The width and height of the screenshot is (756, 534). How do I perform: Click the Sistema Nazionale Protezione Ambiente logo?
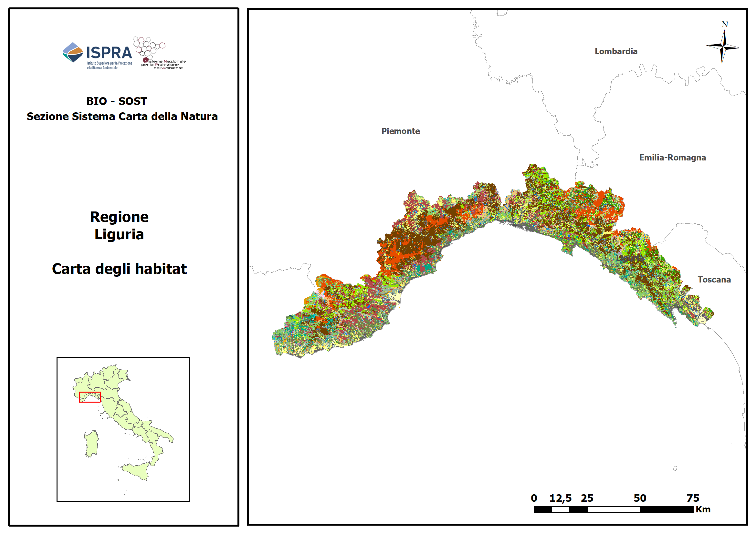click(160, 53)
